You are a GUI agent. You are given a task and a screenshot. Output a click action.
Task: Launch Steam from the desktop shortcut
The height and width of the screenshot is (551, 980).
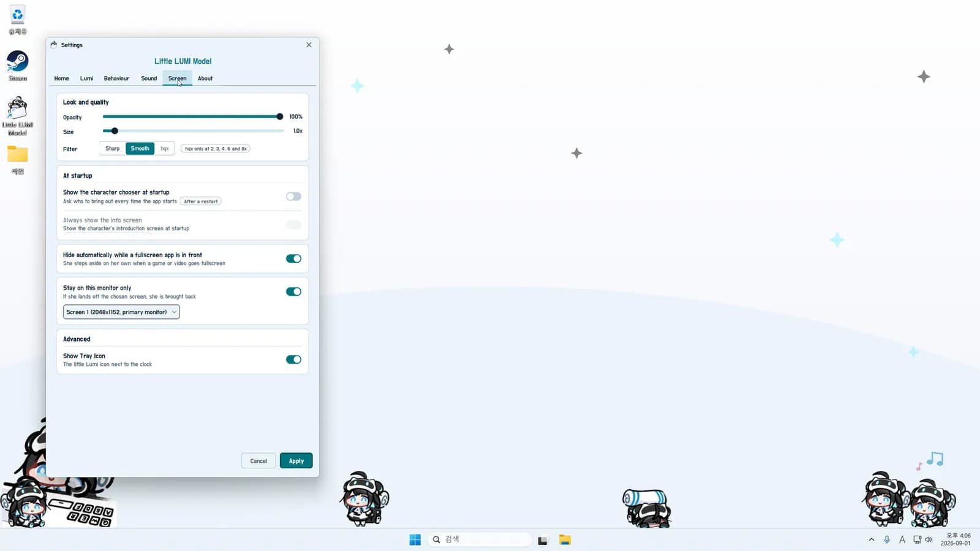click(x=17, y=66)
